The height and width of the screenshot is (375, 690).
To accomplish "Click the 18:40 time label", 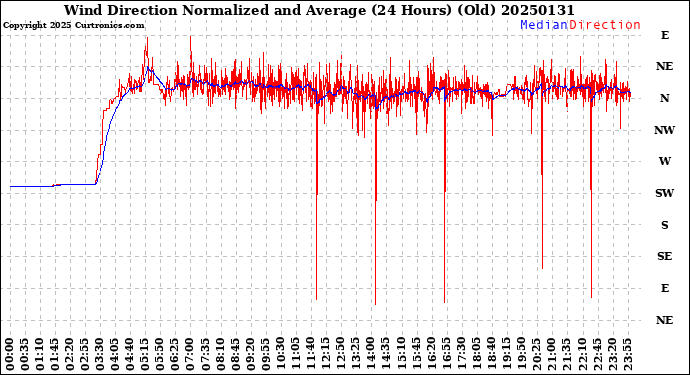I will 492,355.
